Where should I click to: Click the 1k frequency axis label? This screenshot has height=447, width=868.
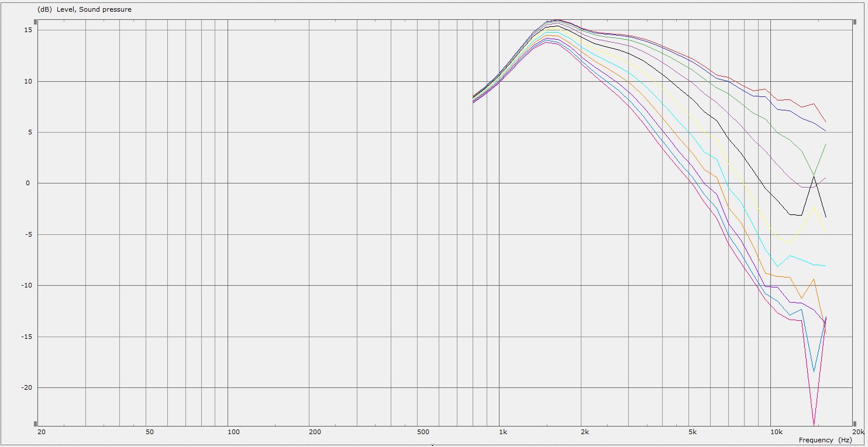503,432
